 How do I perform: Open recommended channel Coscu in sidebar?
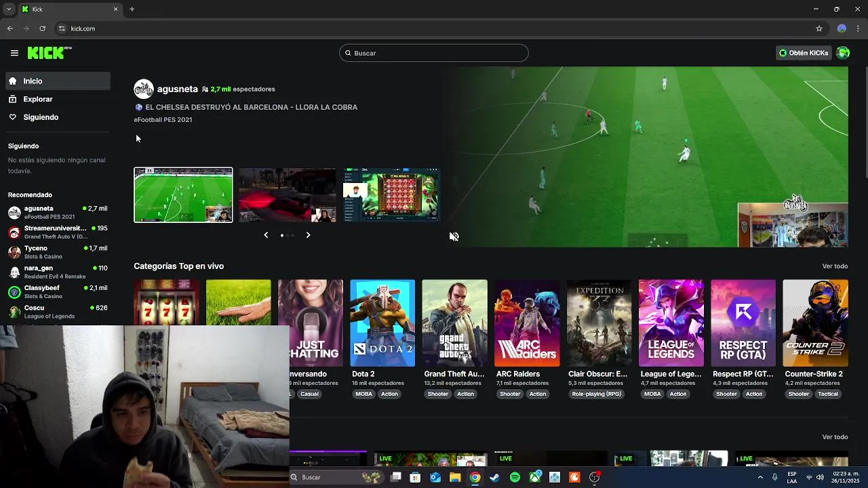pyautogui.click(x=58, y=312)
